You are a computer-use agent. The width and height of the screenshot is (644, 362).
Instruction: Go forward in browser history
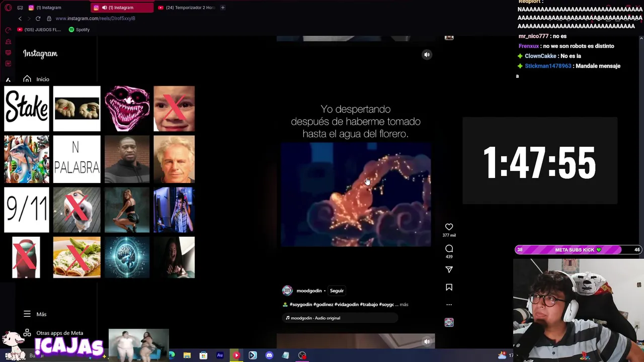[x=29, y=19]
